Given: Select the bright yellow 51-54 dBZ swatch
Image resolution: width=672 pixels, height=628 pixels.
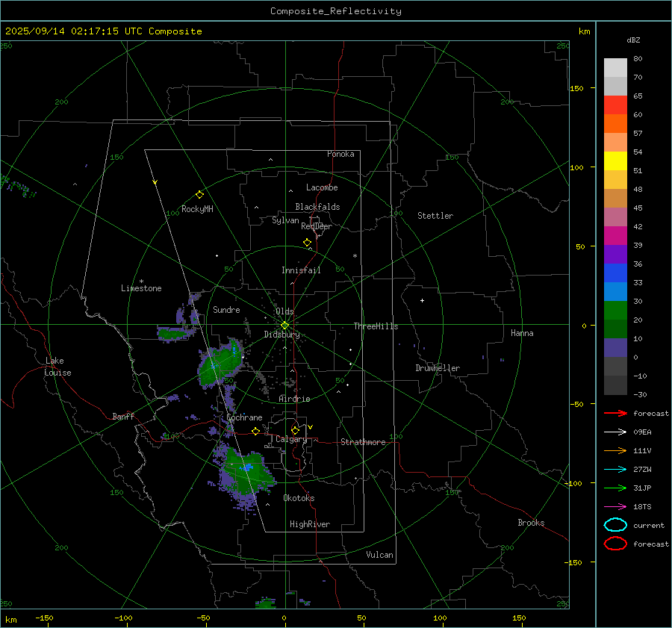Looking at the screenshot, I should click(615, 161).
